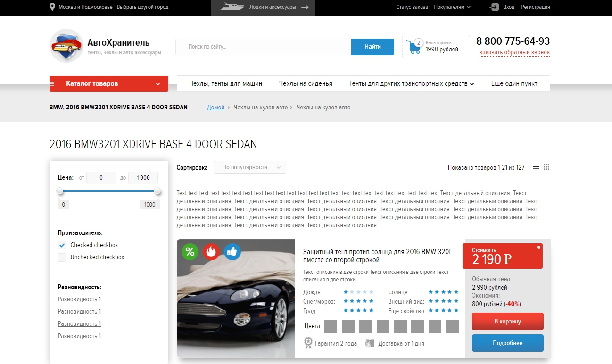Click the Найти search button
The width and height of the screenshot is (612, 364).
[x=372, y=47]
